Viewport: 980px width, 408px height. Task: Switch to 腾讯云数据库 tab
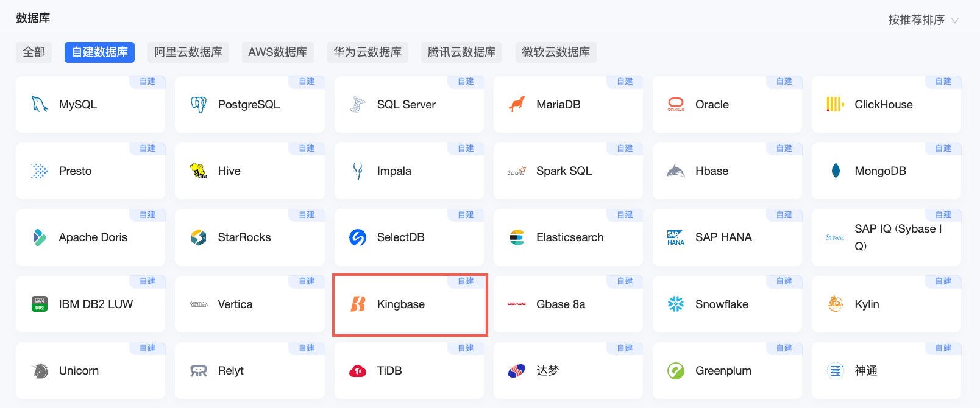[462, 52]
